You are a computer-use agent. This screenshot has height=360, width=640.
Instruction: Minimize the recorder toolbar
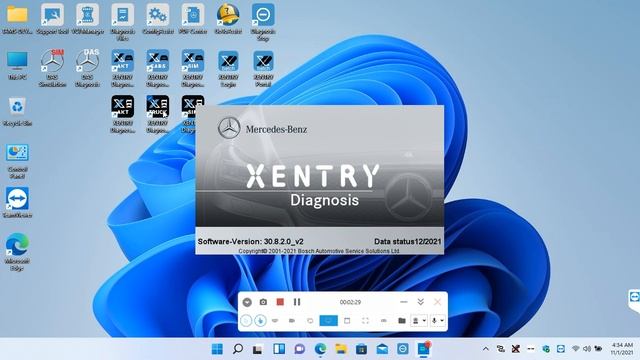coord(404,302)
